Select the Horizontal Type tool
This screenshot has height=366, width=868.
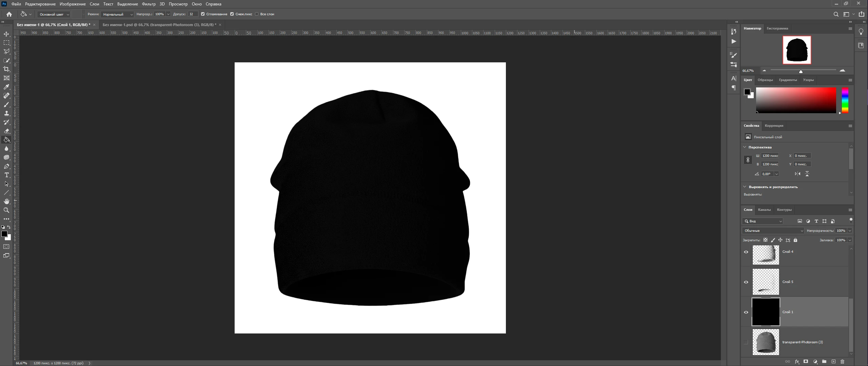click(6, 175)
